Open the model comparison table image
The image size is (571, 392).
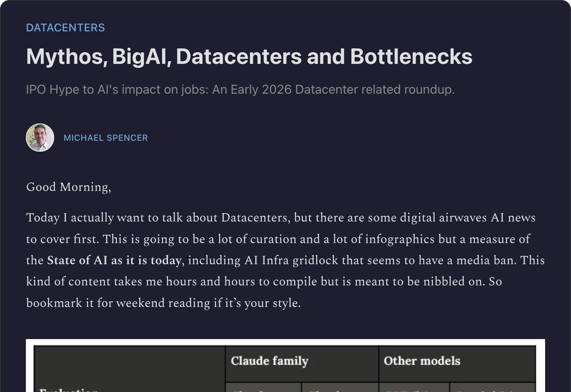tap(285, 367)
